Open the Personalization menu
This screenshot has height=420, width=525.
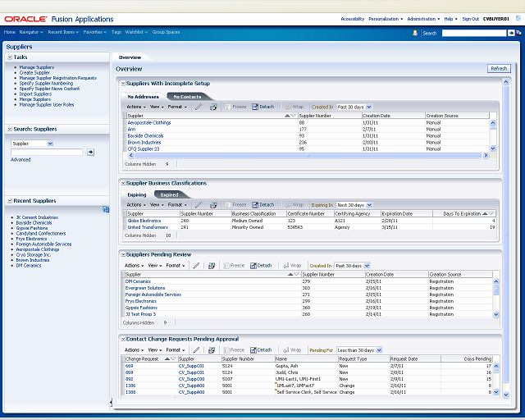(386, 19)
